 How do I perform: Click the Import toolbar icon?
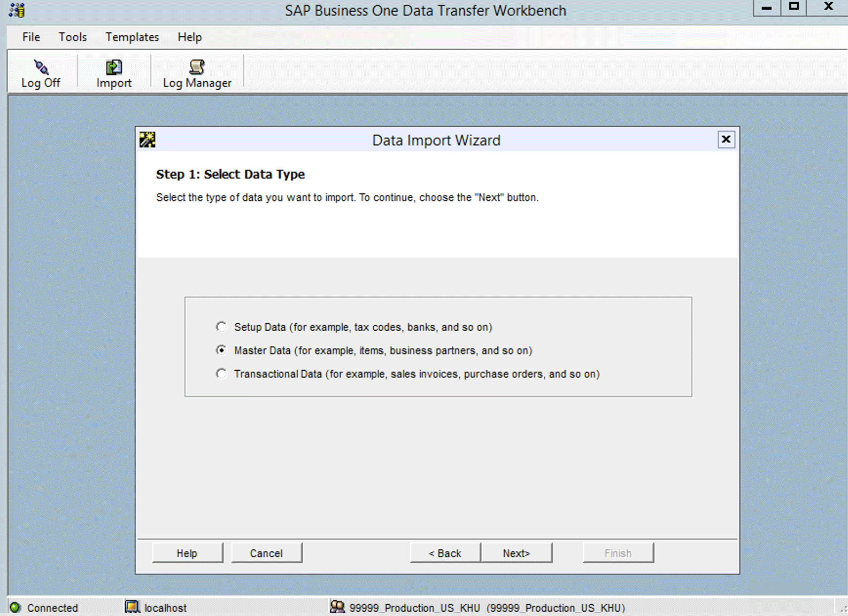(114, 67)
